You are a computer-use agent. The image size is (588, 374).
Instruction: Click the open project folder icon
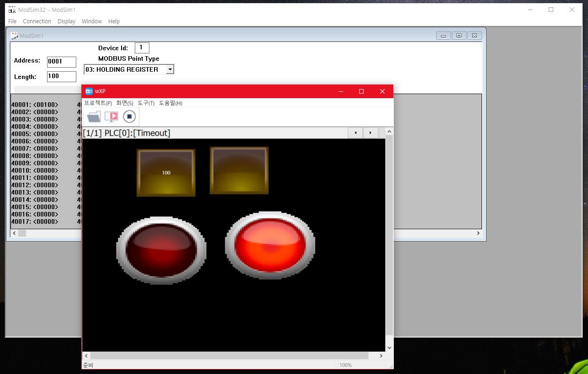[x=94, y=117]
